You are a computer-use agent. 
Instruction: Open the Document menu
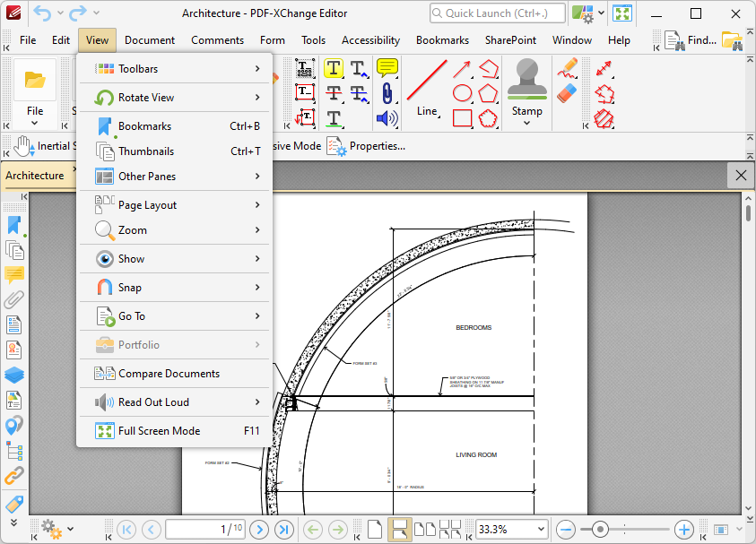point(150,40)
